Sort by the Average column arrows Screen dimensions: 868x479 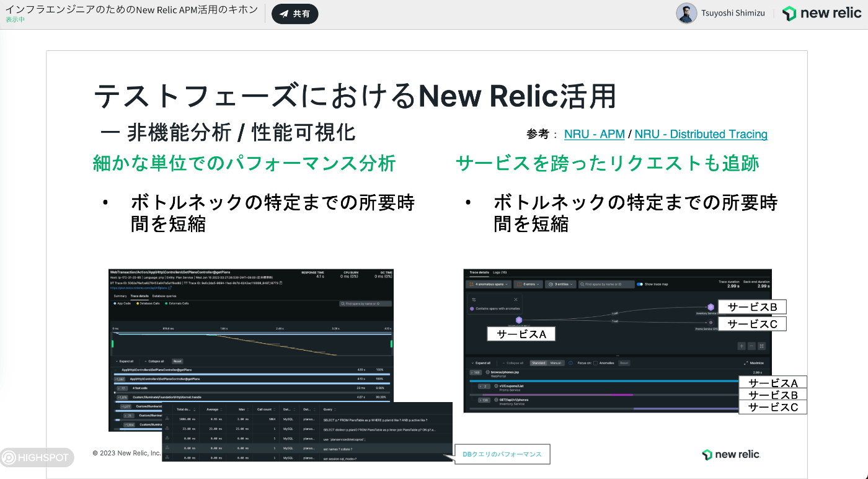click(221, 410)
